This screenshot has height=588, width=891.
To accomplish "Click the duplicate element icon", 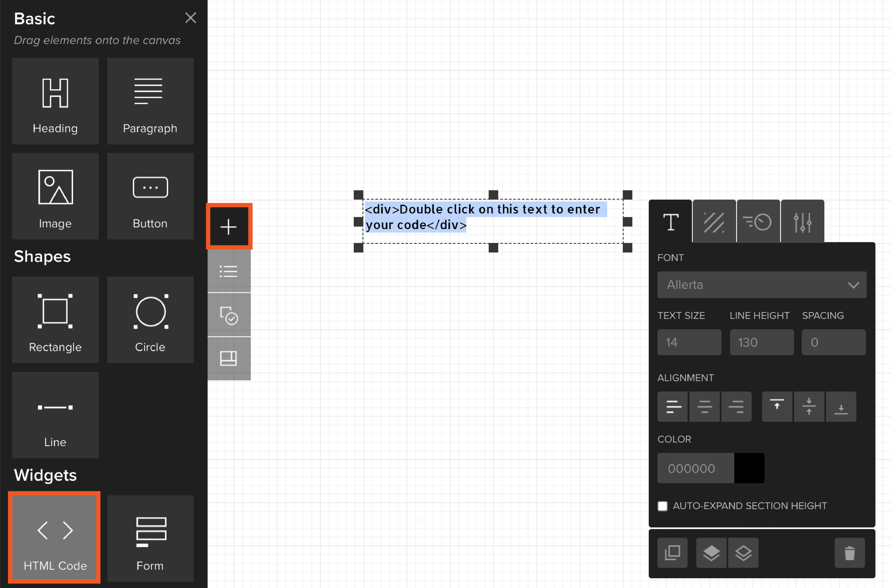I will pos(672,553).
